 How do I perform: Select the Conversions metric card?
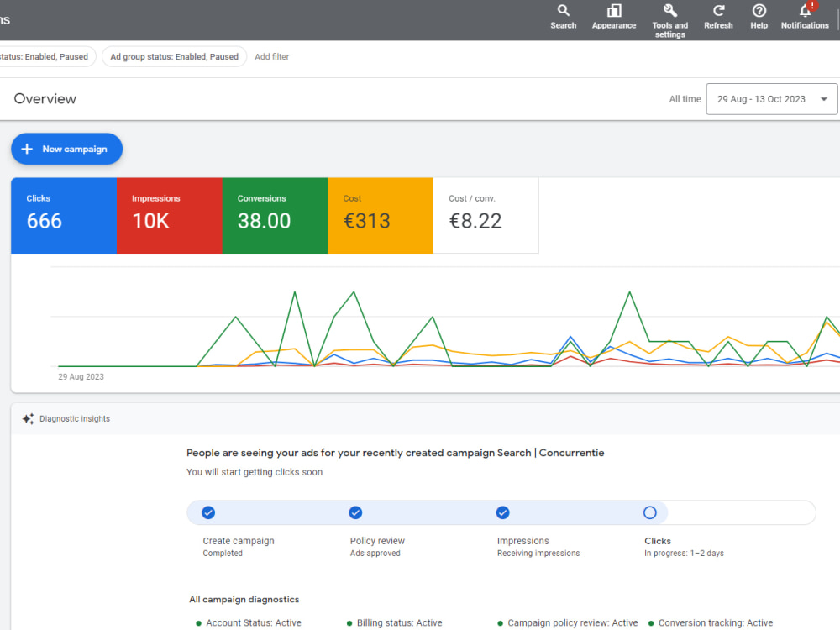click(x=275, y=215)
